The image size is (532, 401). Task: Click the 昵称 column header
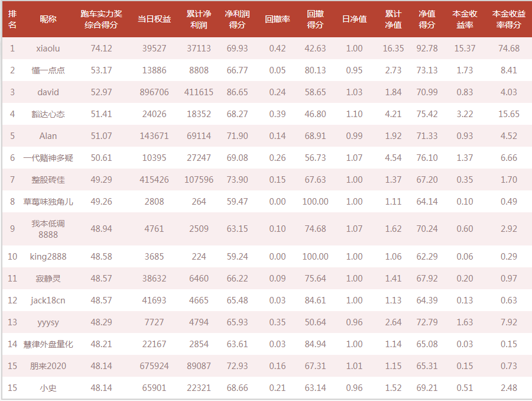pyautogui.click(x=48, y=19)
